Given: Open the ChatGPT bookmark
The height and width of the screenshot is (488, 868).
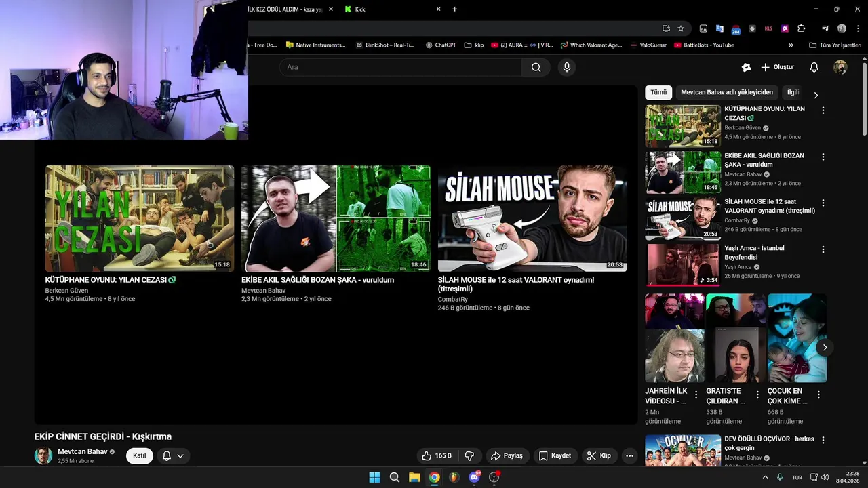Looking at the screenshot, I should point(440,45).
